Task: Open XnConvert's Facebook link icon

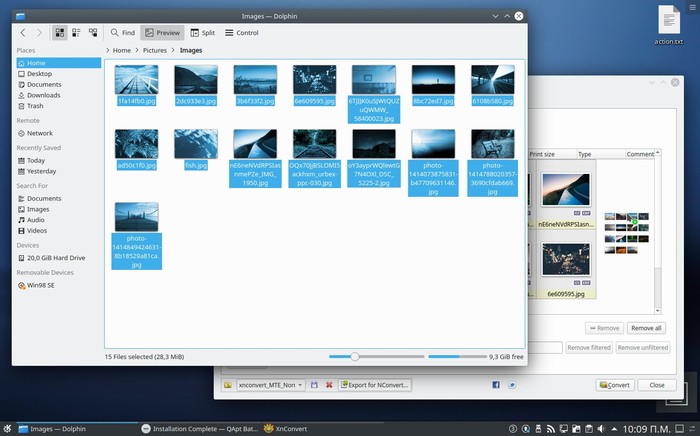Action: (496, 385)
